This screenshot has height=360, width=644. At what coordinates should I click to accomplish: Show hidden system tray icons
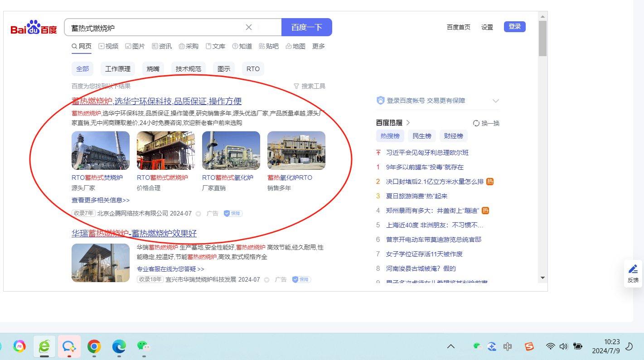click(x=451, y=346)
